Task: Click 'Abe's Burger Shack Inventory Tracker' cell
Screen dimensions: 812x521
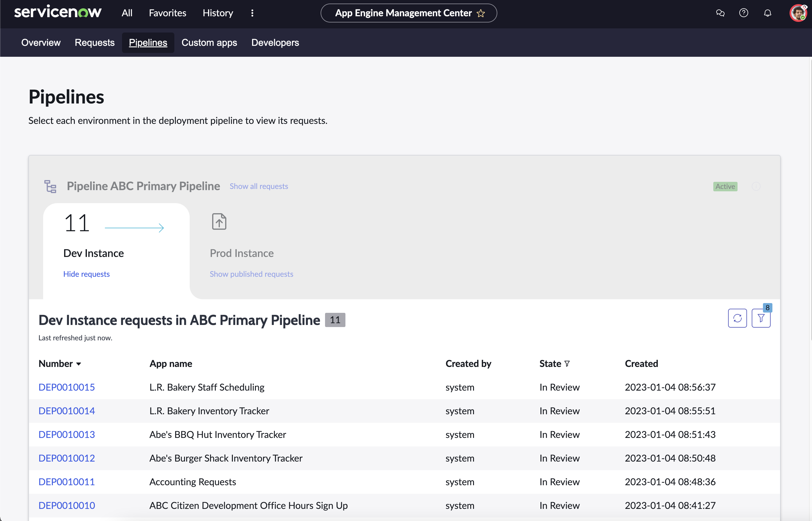Action: [x=226, y=458]
